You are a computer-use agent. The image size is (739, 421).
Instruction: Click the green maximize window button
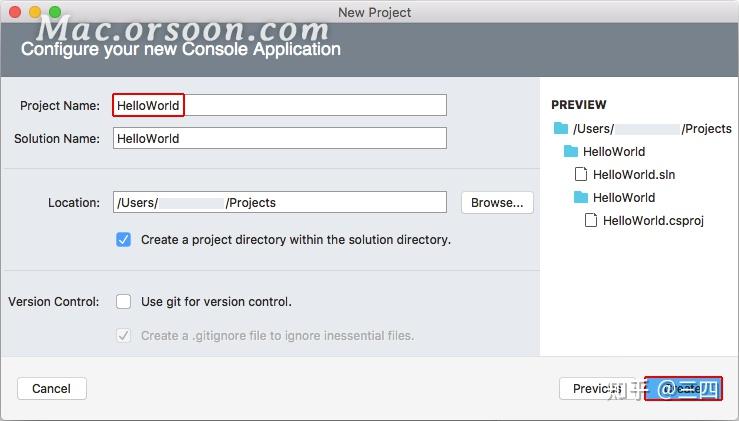pyautogui.click(x=55, y=12)
